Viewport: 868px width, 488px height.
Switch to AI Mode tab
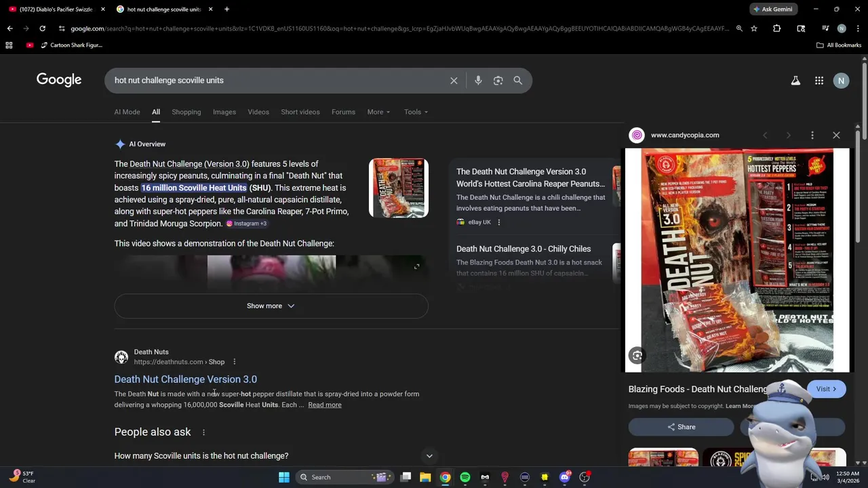pyautogui.click(x=127, y=112)
